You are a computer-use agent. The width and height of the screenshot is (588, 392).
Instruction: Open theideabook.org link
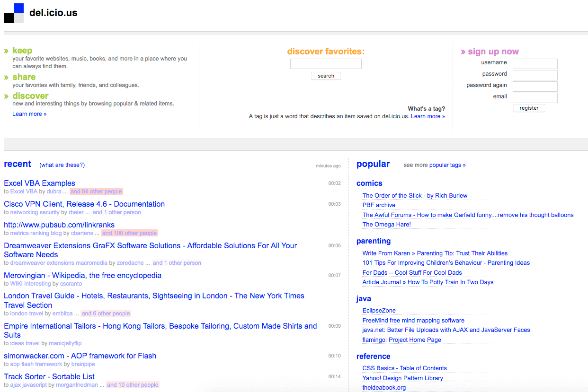pos(384,388)
